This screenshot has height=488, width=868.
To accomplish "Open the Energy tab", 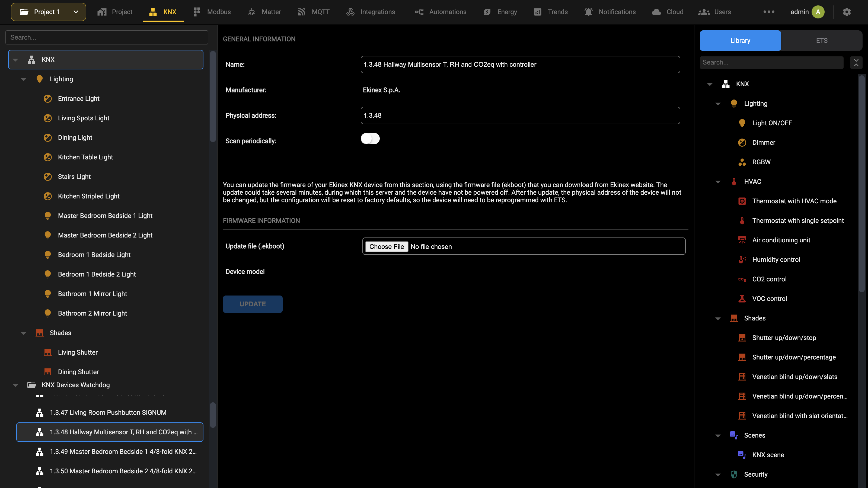I will [x=500, y=12].
